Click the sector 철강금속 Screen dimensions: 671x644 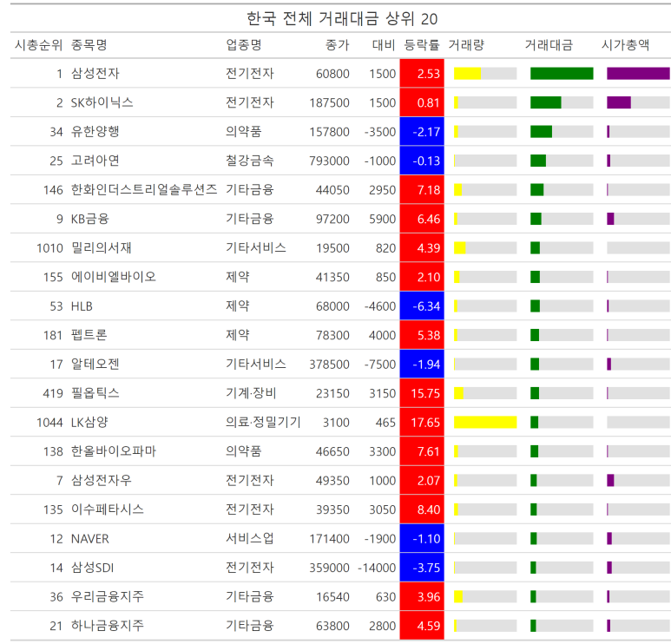click(x=249, y=161)
